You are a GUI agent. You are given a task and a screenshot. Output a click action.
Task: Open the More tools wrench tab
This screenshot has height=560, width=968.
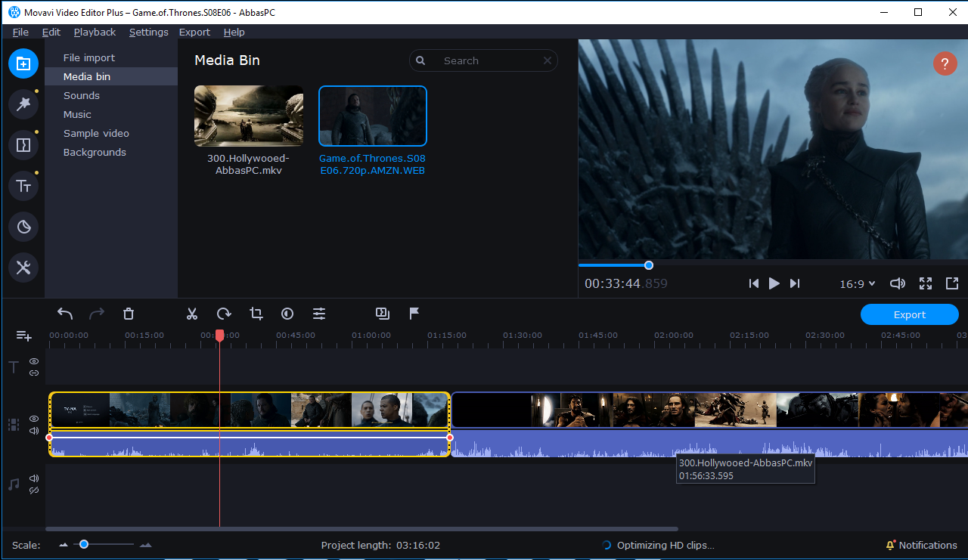tap(23, 268)
